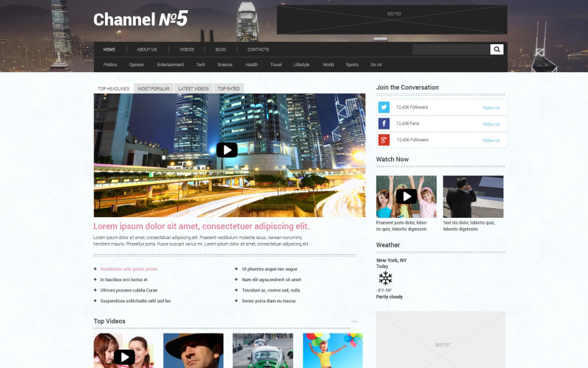588x368 pixels.
Task: Select the Top Rated tab
Action: point(228,88)
